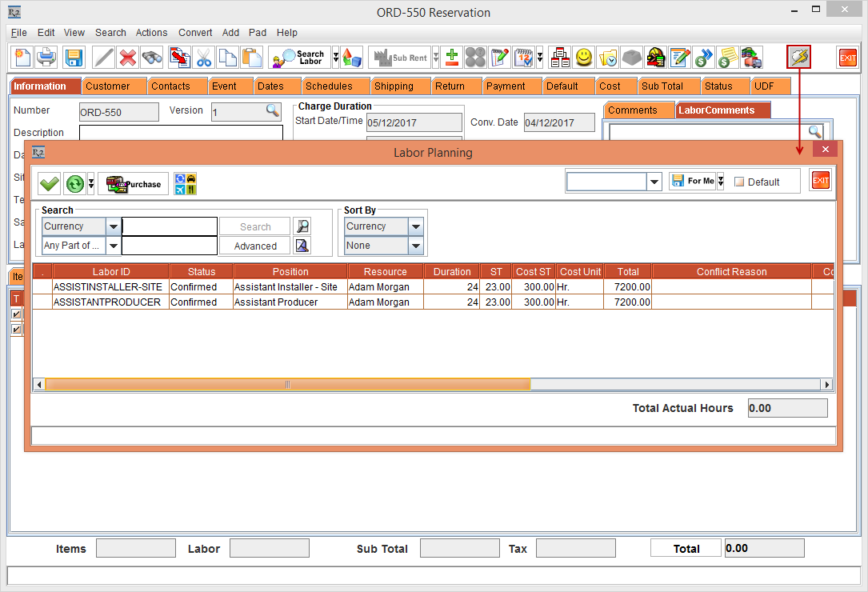Click the Advanced search button
The image size is (868, 592).
click(254, 246)
